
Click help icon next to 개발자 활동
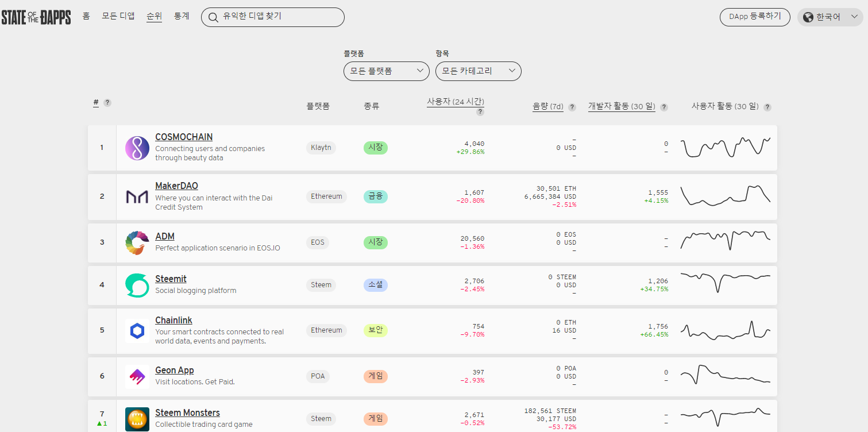point(664,107)
